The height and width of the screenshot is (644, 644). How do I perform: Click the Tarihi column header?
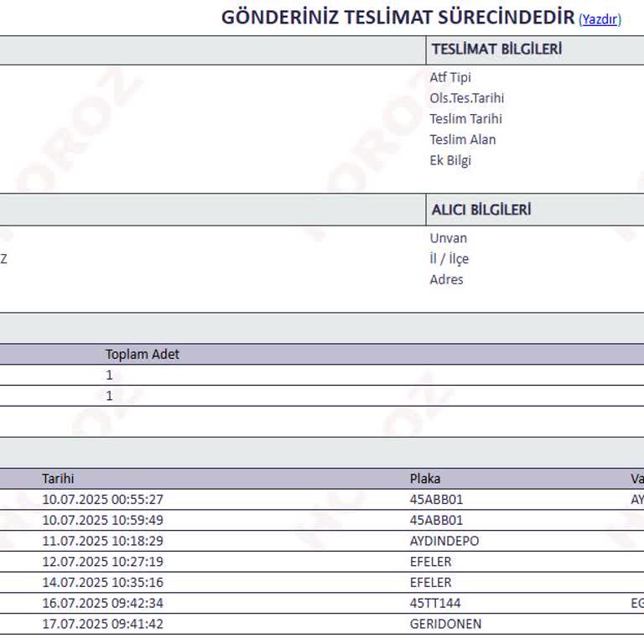pyautogui.click(x=58, y=479)
